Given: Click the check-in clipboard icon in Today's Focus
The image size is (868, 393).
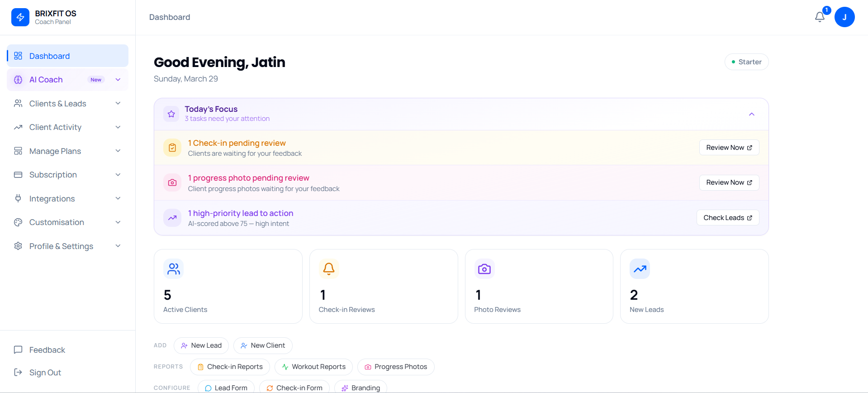Looking at the screenshot, I should [x=172, y=148].
